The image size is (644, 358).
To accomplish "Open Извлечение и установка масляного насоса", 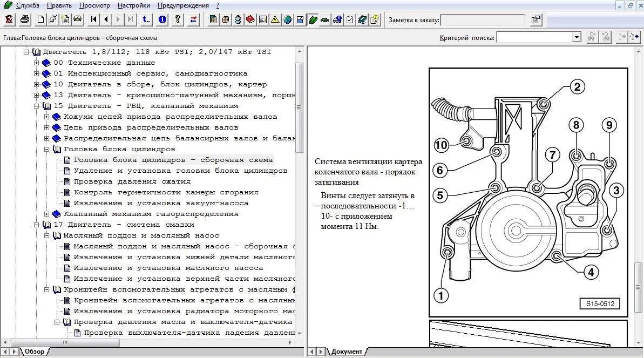I will pyautogui.click(x=168, y=268).
